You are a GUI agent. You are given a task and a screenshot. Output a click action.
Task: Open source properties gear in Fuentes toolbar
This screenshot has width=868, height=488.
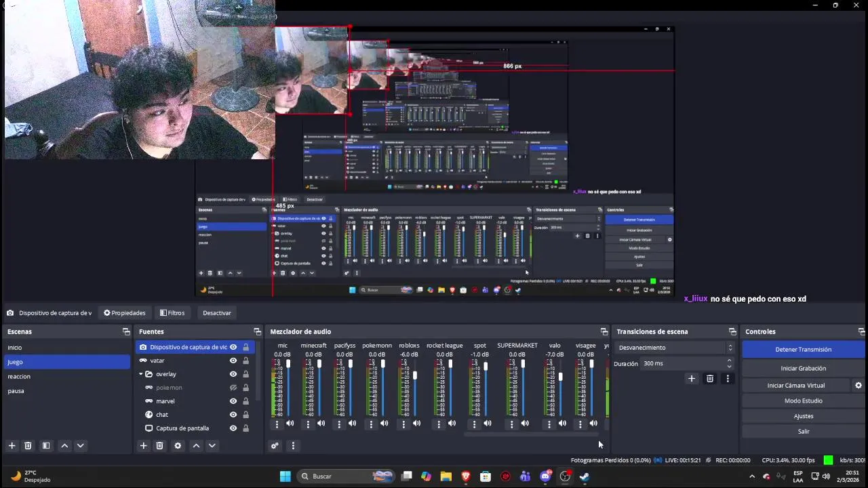[178, 445]
